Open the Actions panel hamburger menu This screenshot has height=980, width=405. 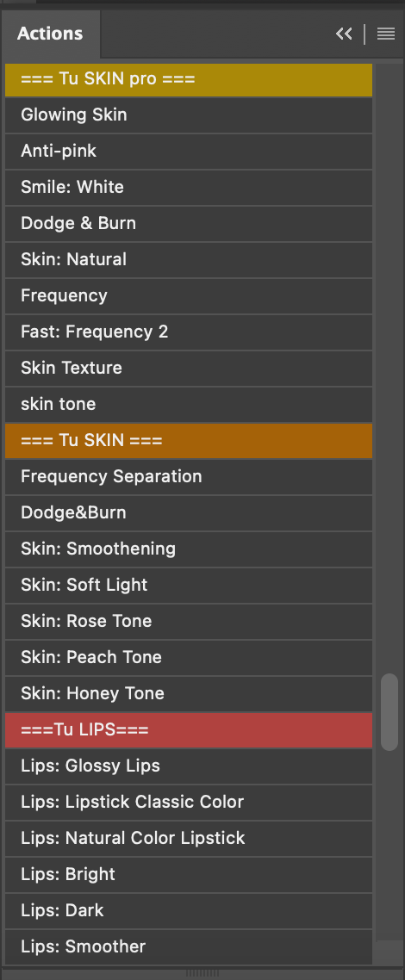pyautogui.click(x=386, y=34)
